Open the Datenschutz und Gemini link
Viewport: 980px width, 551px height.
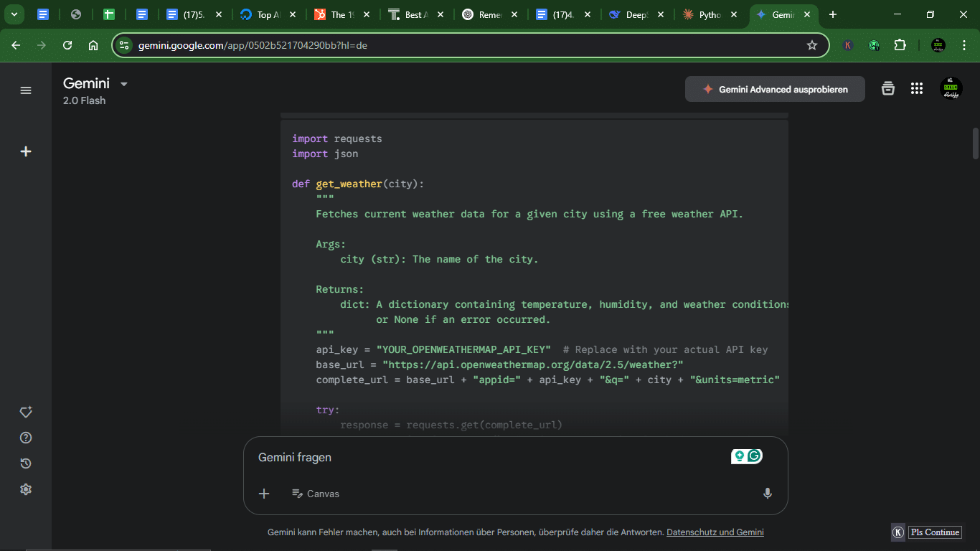[x=715, y=532]
